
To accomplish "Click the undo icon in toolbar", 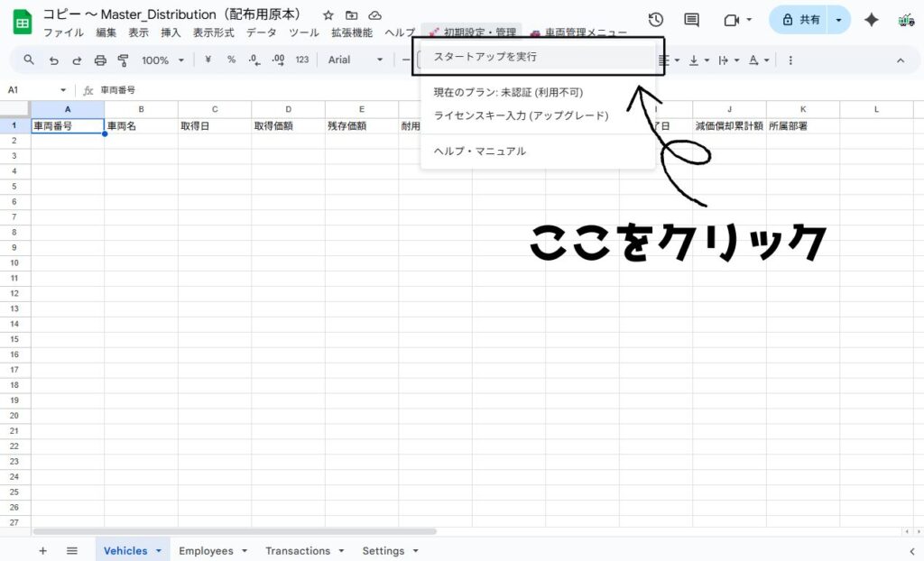I will [x=53, y=60].
